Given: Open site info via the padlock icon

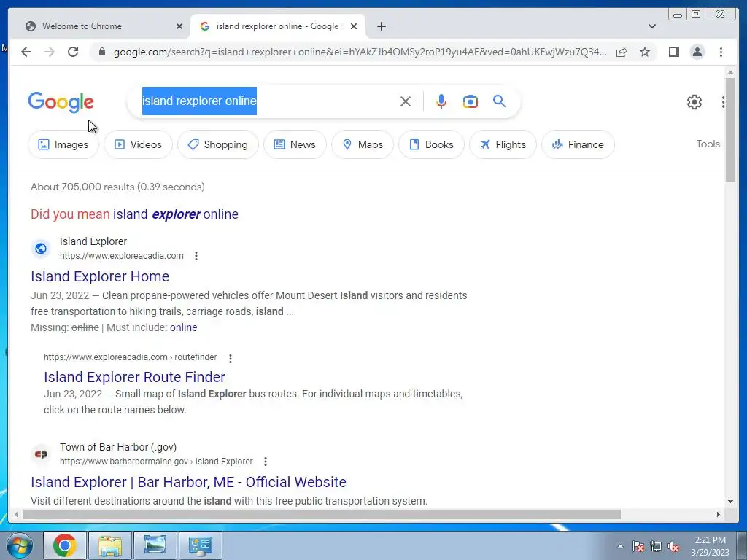Looking at the screenshot, I should 102,52.
